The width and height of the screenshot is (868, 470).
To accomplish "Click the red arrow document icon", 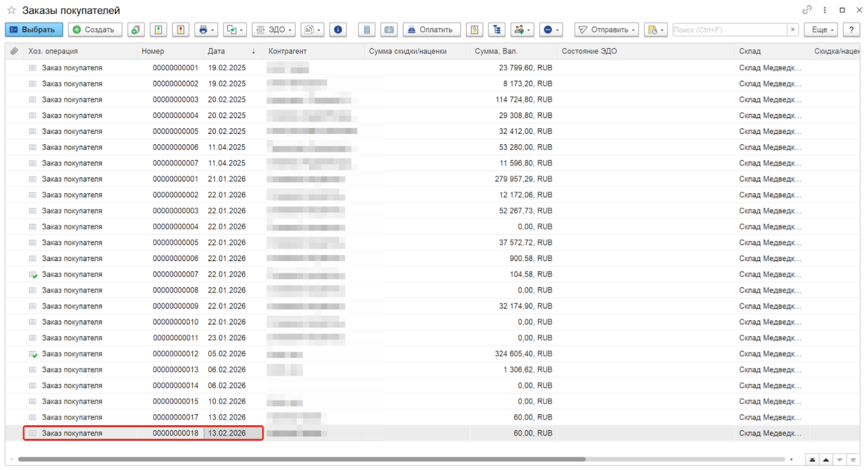I will (181, 29).
